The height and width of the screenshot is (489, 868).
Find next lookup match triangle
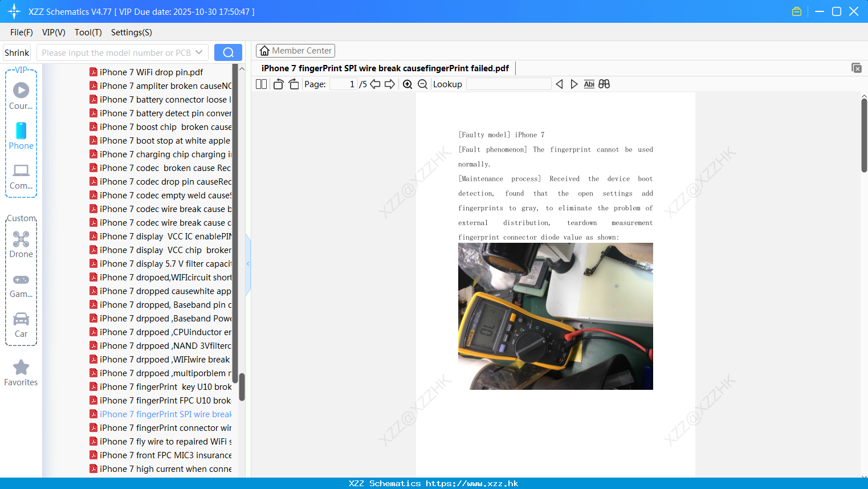tap(574, 84)
